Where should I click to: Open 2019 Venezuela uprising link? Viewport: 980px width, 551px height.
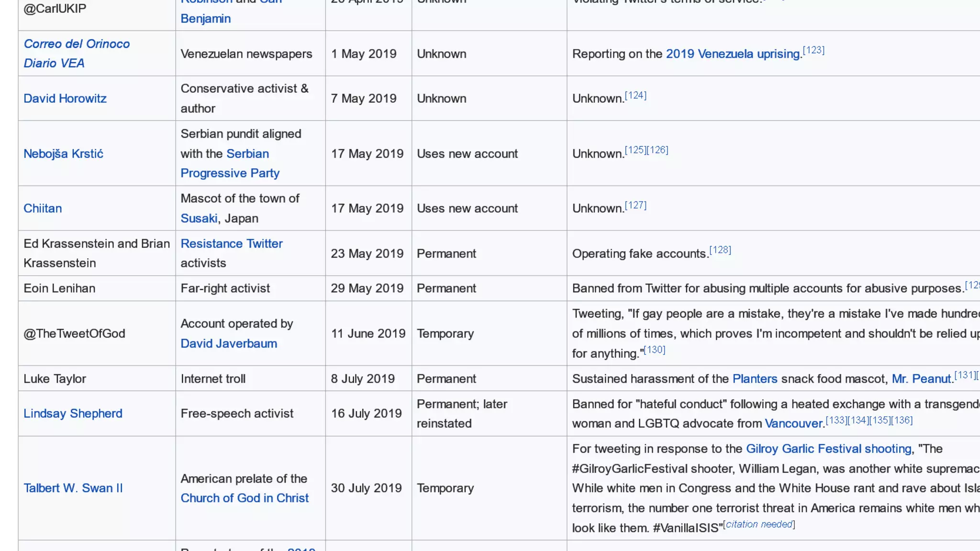coord(733,54)
